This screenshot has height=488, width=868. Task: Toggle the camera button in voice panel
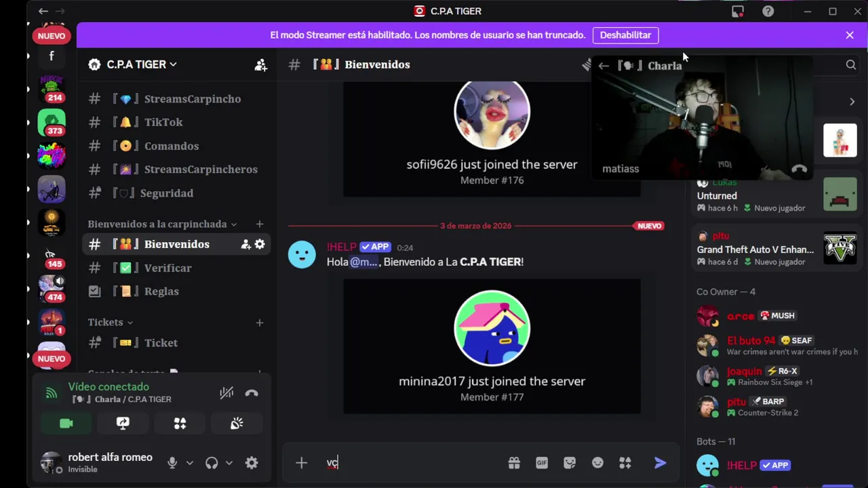(66, 423)
